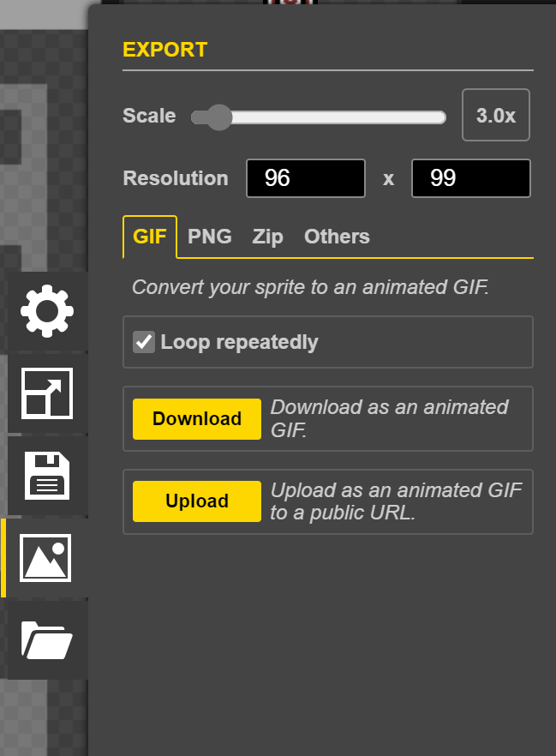Open the Resize drawing panel icon
Screen dimensions: 556x756
(x=47, y=393)
